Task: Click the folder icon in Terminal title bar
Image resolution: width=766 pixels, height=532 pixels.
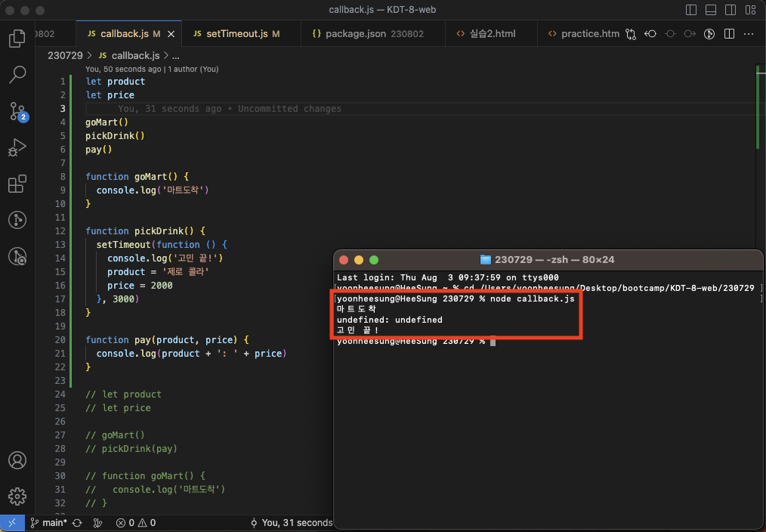Action: (x=485, y=259)
